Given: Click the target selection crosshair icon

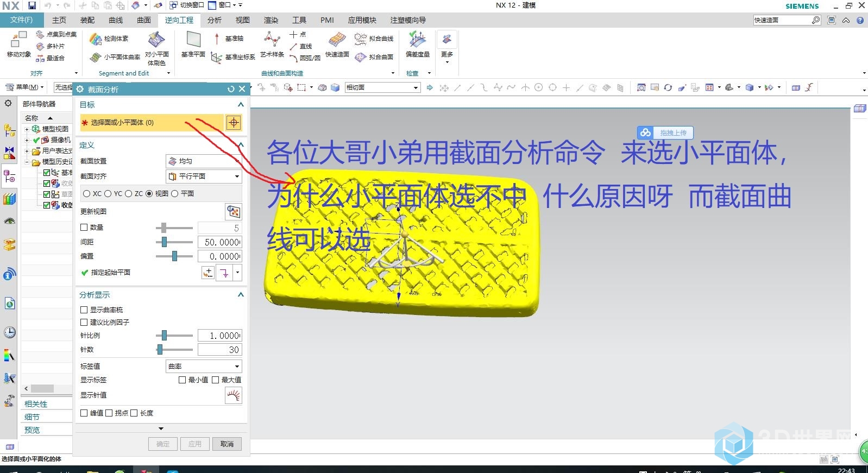Looking at the screenshot, I should [x=234, y=123].
